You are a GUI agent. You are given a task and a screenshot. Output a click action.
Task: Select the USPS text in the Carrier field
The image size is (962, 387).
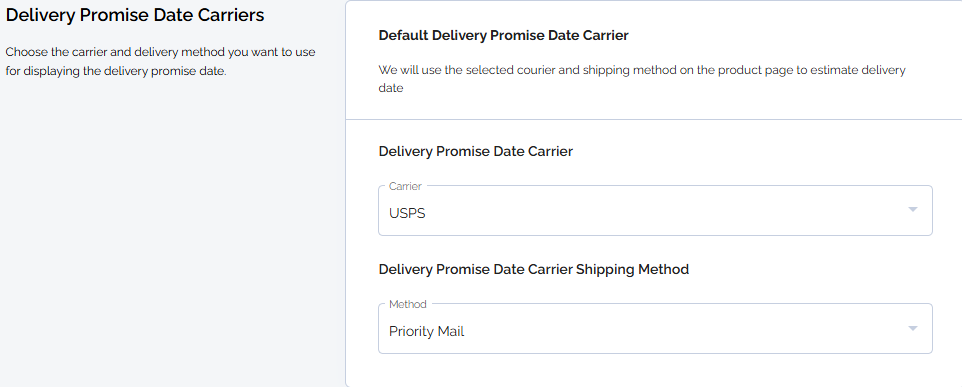[x=407, y=213]
